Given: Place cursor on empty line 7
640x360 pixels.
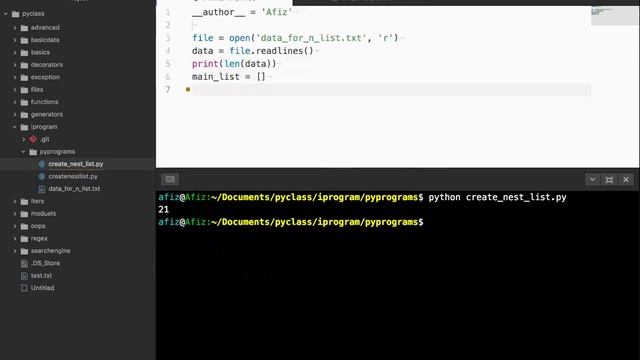Looking at the screenshot, I should (391, 90).
